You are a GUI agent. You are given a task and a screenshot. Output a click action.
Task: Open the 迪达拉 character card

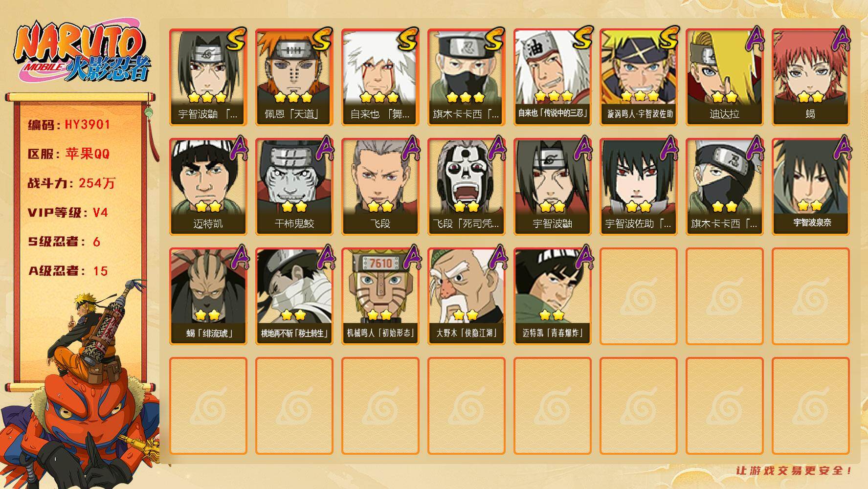coord(724,77)
